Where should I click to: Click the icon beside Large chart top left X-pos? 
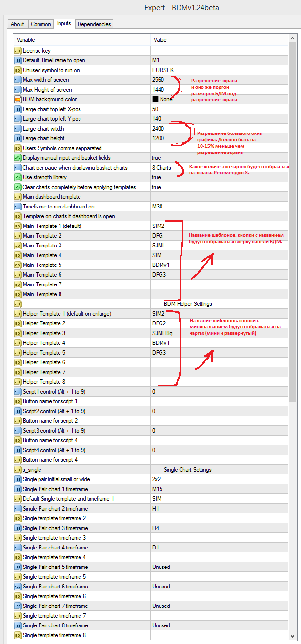(x=18, y=109)
